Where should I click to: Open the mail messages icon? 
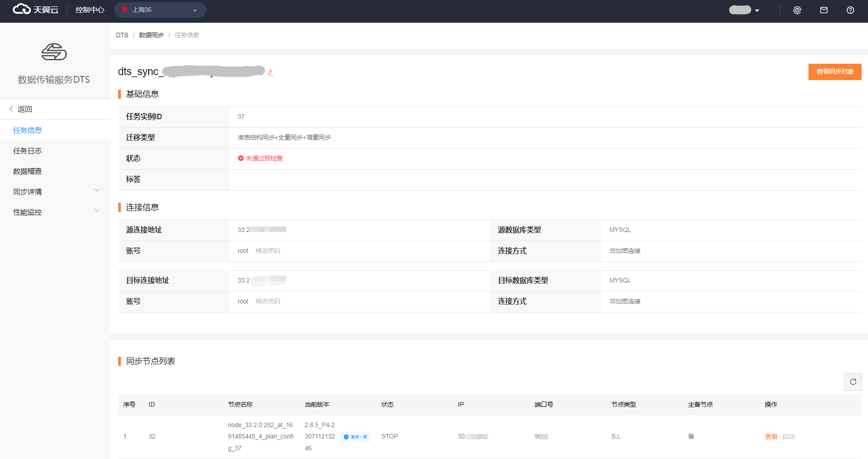[x=824, y=10]
